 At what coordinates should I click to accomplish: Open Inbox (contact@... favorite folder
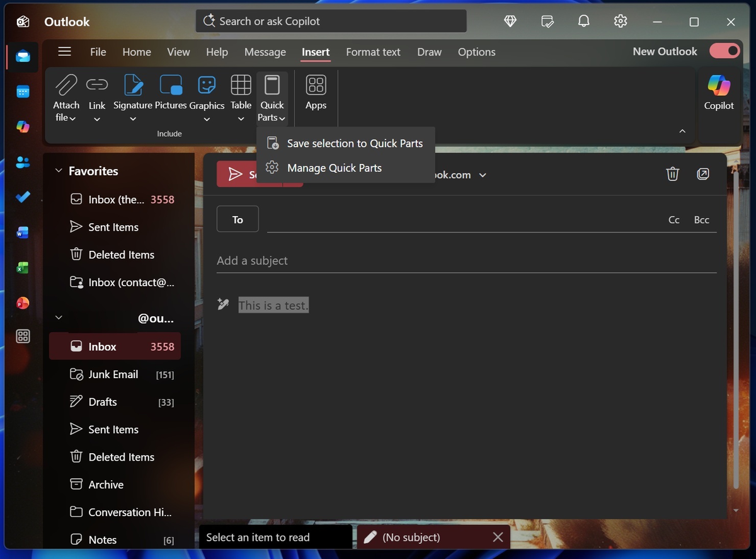pos(115,282)
